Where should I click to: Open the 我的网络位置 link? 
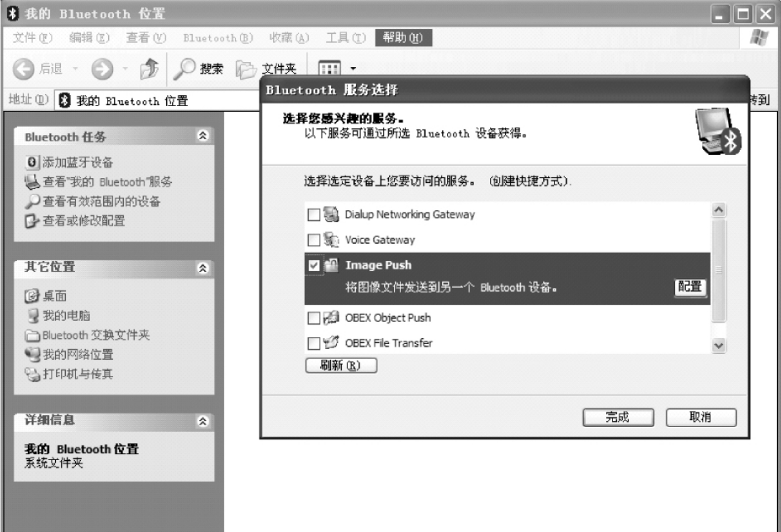[x=78, y=354]
